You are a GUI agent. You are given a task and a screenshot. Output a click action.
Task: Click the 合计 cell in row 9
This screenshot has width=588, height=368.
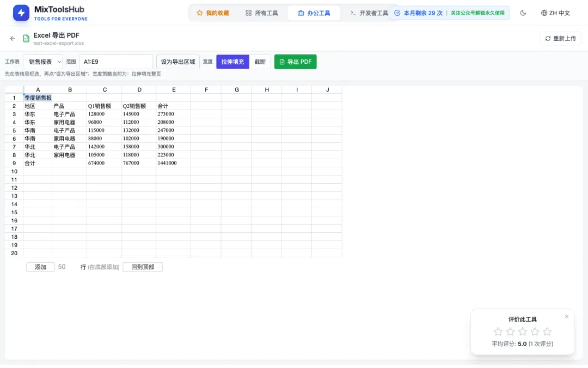(x=38, y=163)
